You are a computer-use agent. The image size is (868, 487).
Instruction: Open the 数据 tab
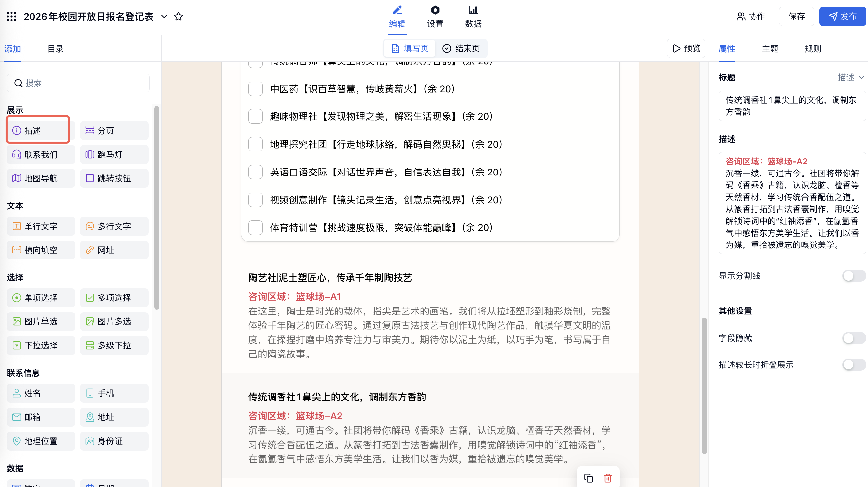coord(473,17)
